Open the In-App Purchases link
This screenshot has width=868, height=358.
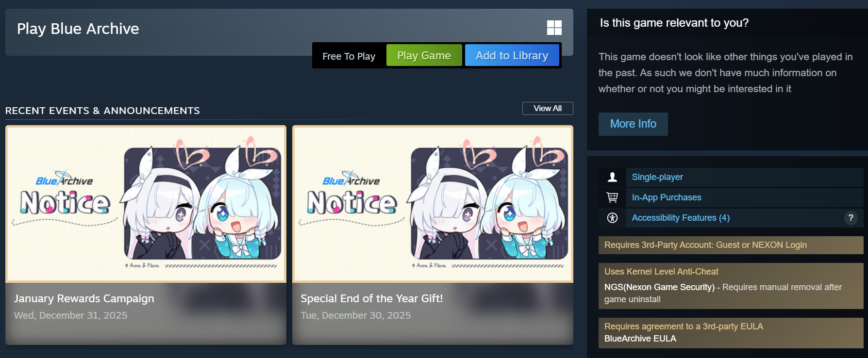click(x=667, y=197)
